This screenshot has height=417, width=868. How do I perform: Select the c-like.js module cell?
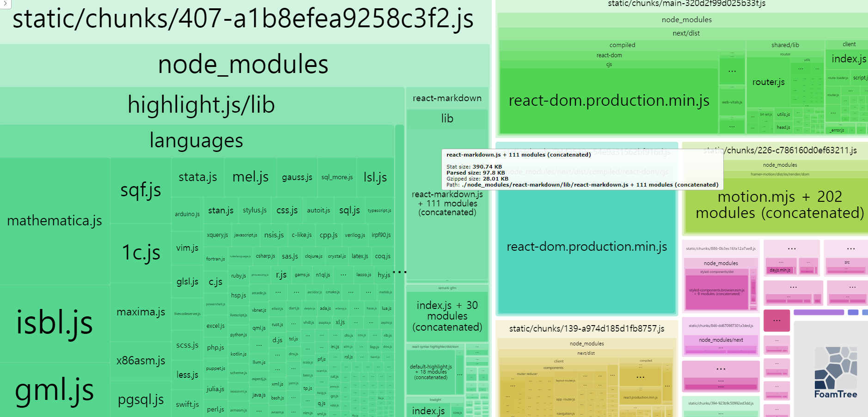[302, 235]
